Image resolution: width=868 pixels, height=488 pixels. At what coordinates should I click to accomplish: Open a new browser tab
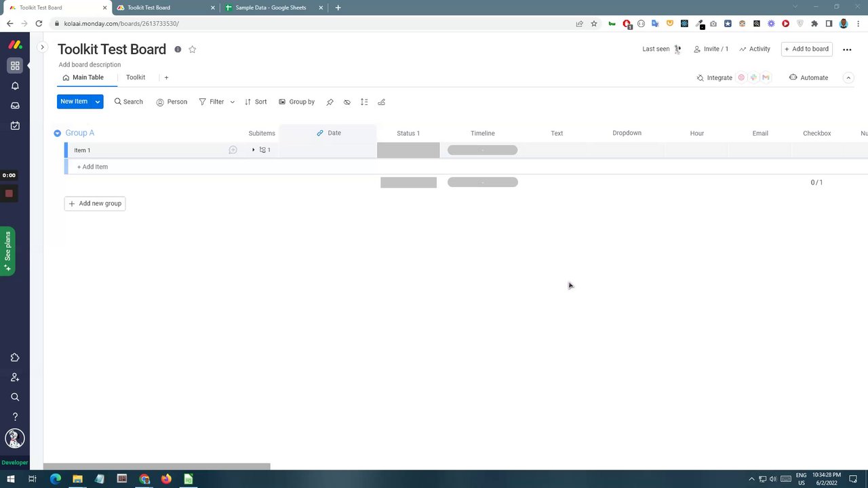[338, 7]
